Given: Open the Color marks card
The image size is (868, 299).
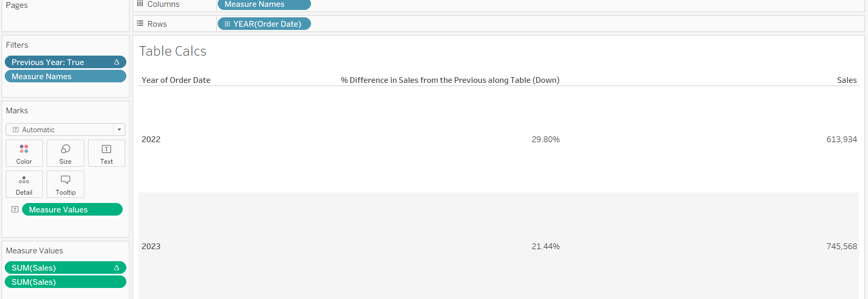Looking at the screenshot, I should click(24, 153).
